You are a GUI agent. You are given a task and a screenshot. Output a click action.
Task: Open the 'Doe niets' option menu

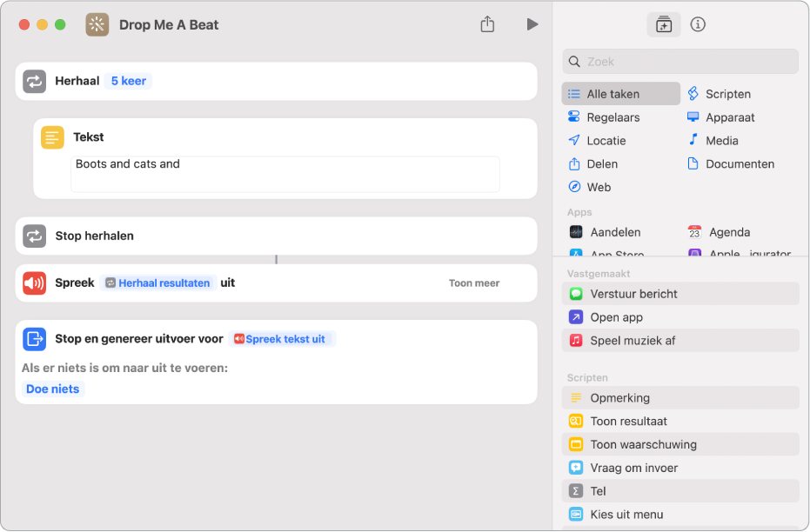(53, 389)
